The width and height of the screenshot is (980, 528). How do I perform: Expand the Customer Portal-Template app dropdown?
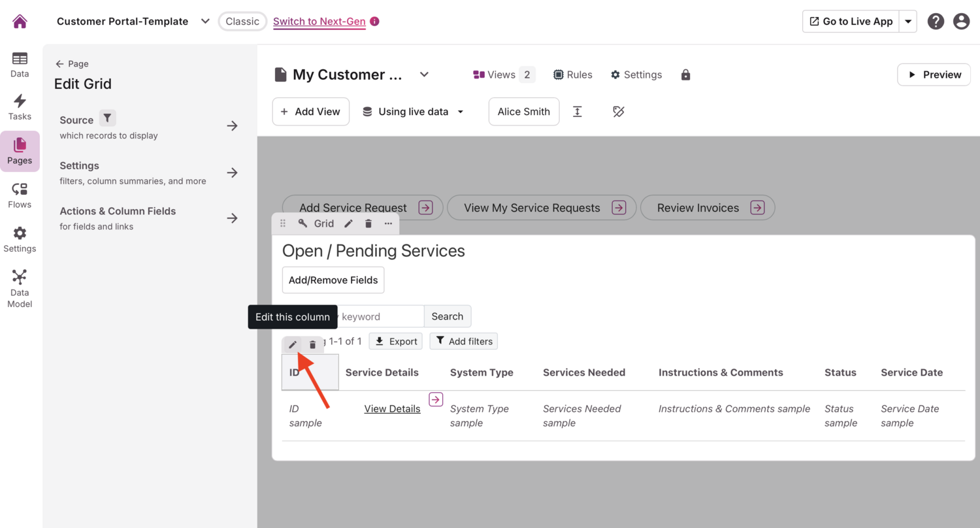coord(205,22)
